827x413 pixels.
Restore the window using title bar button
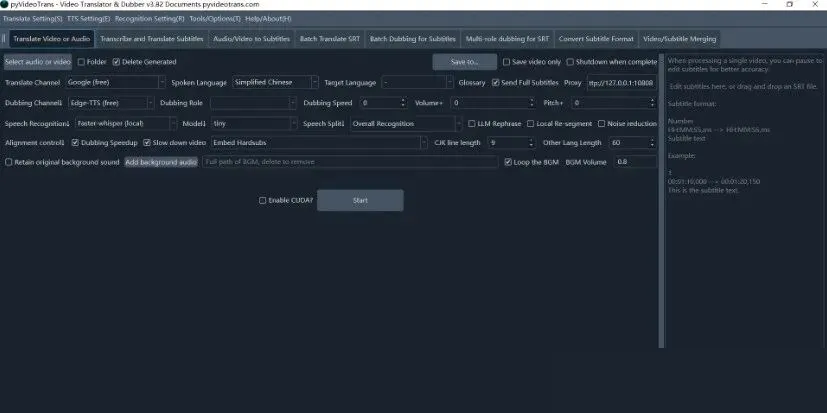790,4
